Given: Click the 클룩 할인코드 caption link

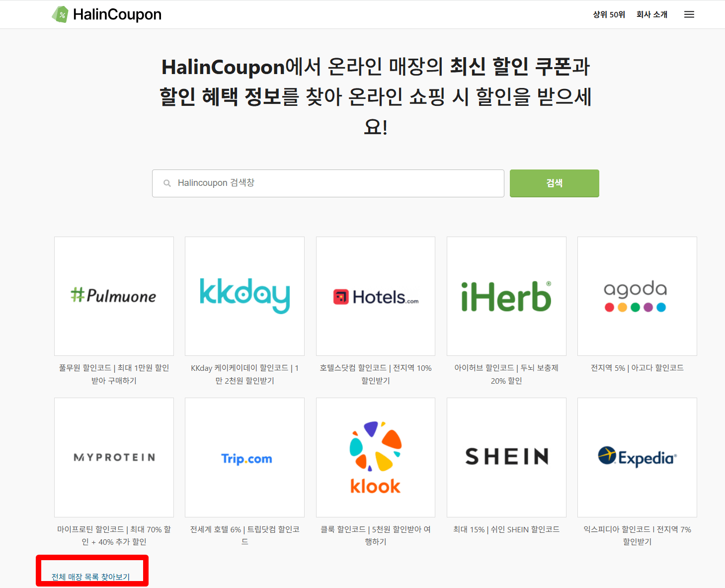Looking at the screenshot, I should (376, 535).
